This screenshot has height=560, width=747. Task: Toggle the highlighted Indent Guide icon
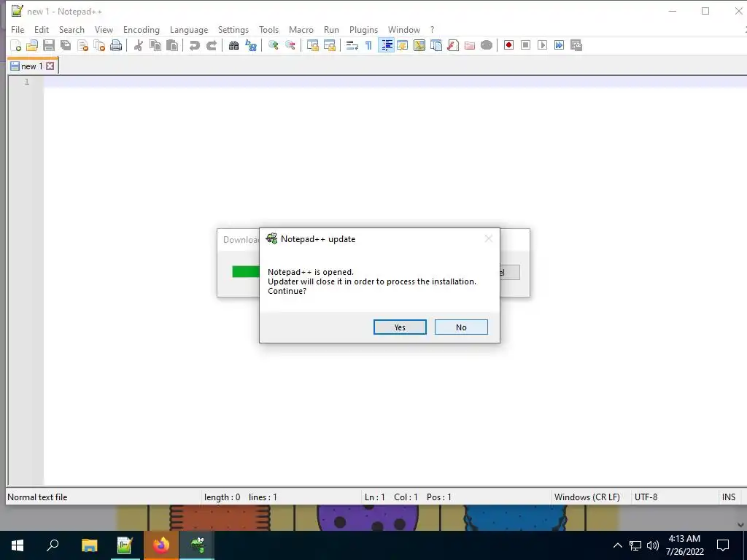pos(386,45)
